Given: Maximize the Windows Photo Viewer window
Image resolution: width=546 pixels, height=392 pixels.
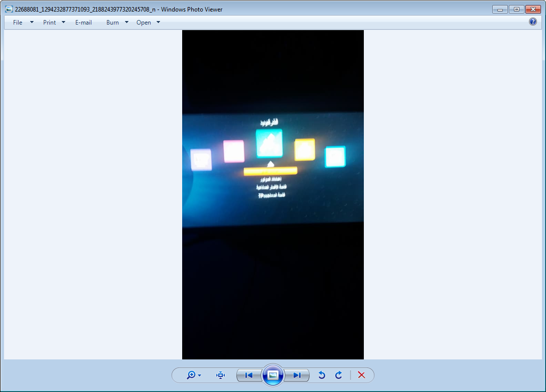Looking at the screenshot, I should pyautogui.click(x=516, y=9).
